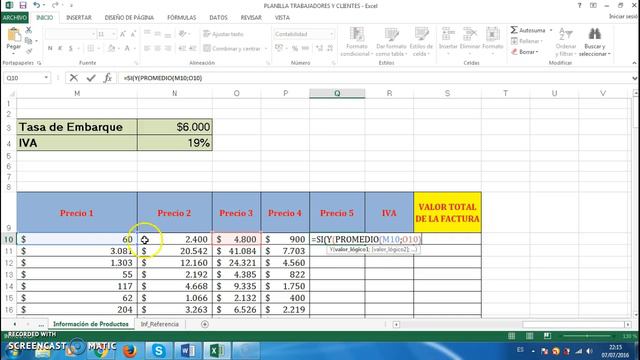Viewport: 640px width, 360px height.
Task: Expand the formula bar chevron
Action: point(634,78)
